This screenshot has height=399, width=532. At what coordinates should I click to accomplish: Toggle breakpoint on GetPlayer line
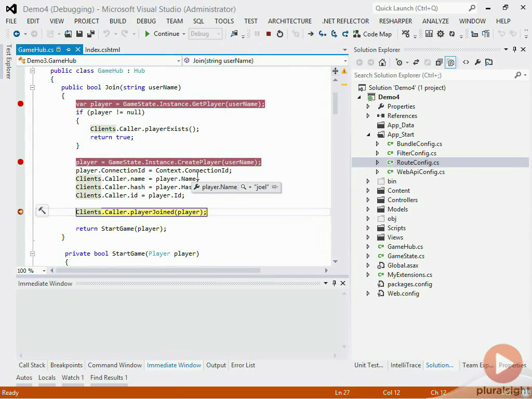(x=20, y=104)
